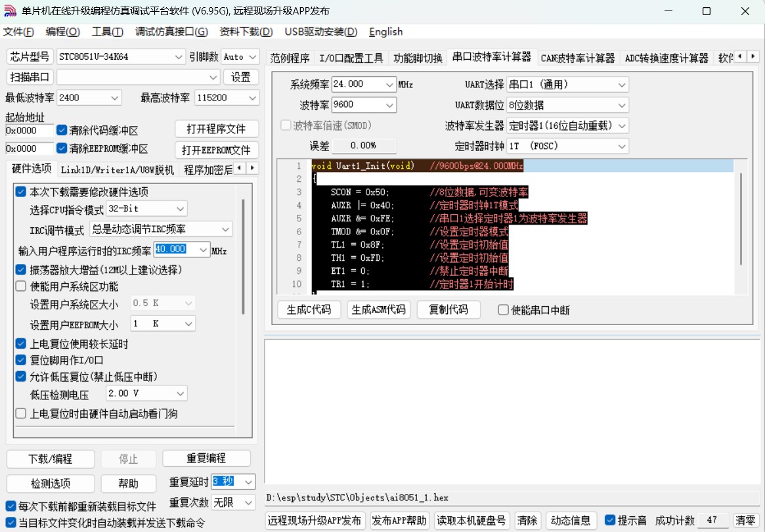Click 复制代码 button
765x532 pixels.
(448, 309)
